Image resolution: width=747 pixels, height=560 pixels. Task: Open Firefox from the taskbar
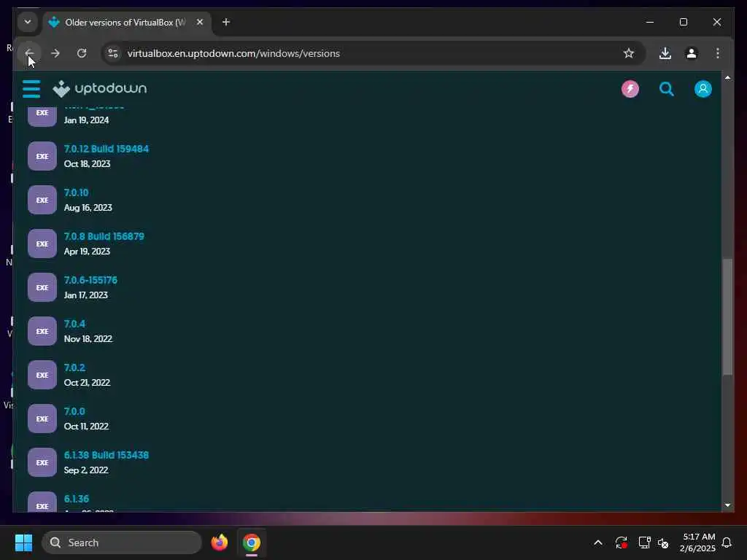pyautogui.click(x=219, y=542)
